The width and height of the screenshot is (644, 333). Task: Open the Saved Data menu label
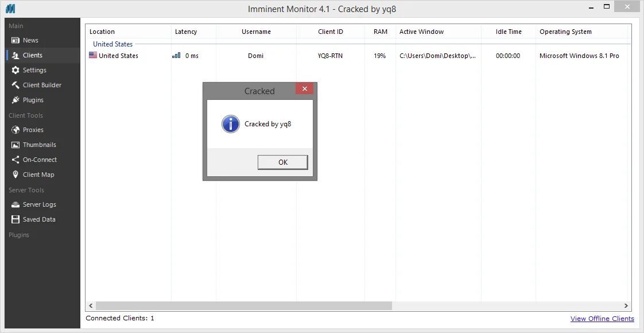pos(39,219)
